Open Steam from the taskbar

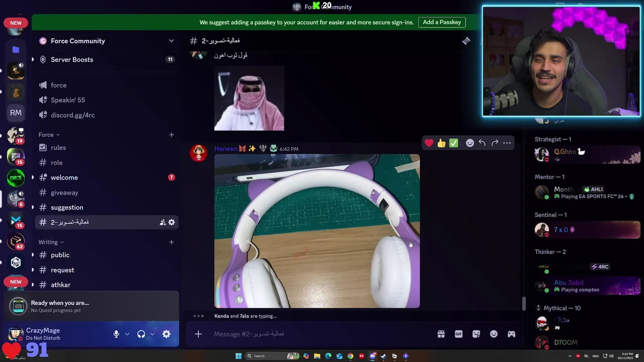(x=383, y=356)
